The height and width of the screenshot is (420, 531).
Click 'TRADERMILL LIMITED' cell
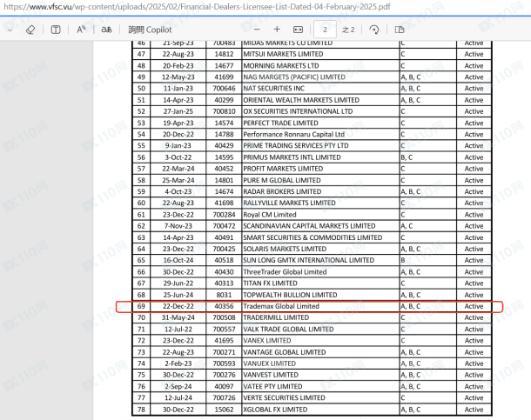(320, 317)
